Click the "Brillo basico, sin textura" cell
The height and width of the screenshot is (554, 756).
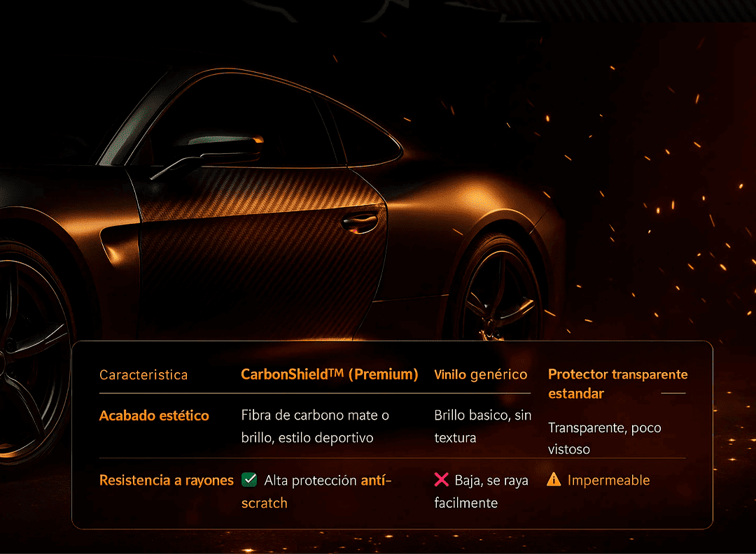pyautogui.click(x=482, y=426)
